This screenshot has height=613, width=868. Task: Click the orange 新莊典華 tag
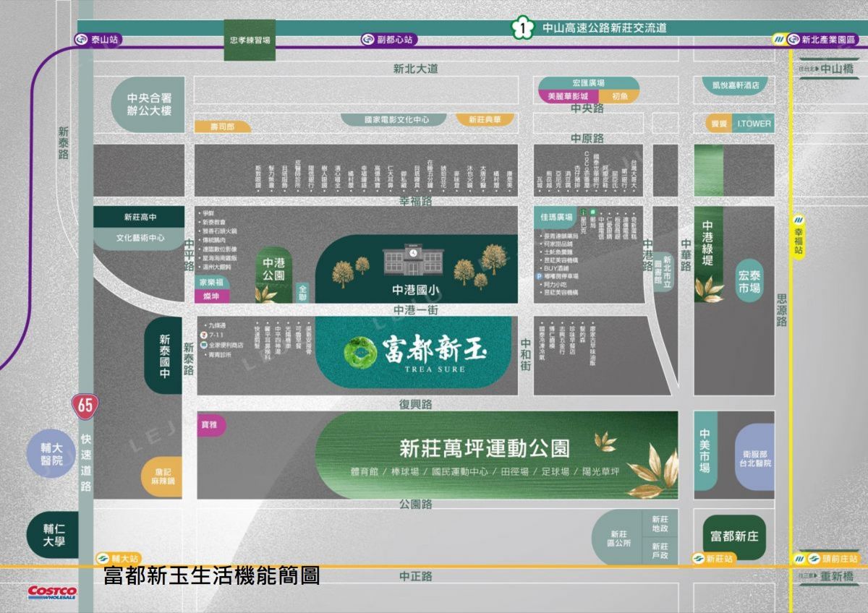coord(485,119)
